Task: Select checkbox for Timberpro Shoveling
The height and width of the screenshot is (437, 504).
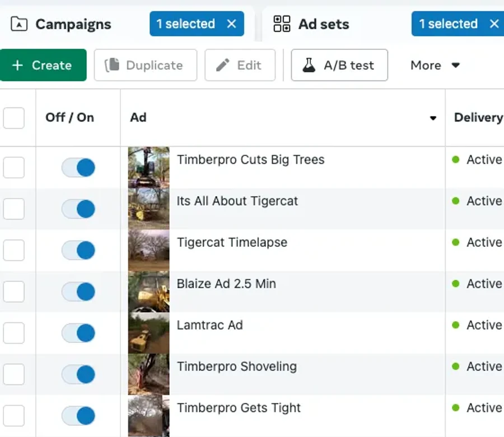Action: 13,374
